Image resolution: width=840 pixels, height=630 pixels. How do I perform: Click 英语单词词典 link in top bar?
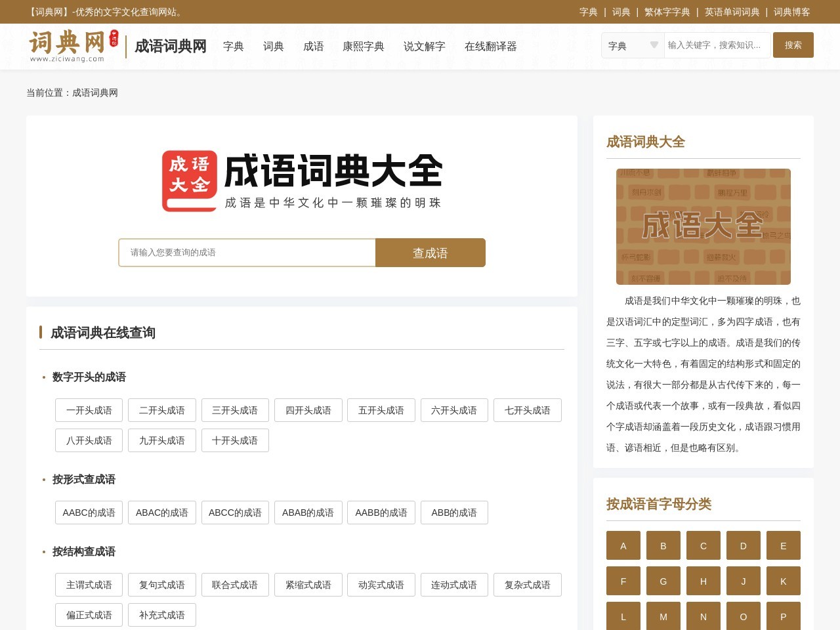click(732, 12)
